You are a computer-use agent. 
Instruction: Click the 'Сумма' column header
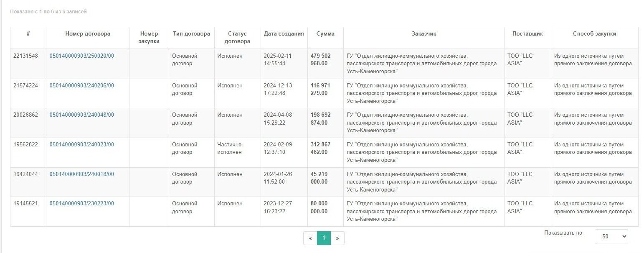[325, 34]
